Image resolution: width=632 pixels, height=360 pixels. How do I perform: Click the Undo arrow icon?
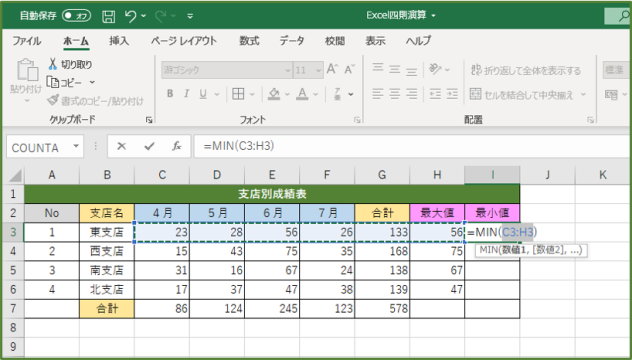pos(131,17)
